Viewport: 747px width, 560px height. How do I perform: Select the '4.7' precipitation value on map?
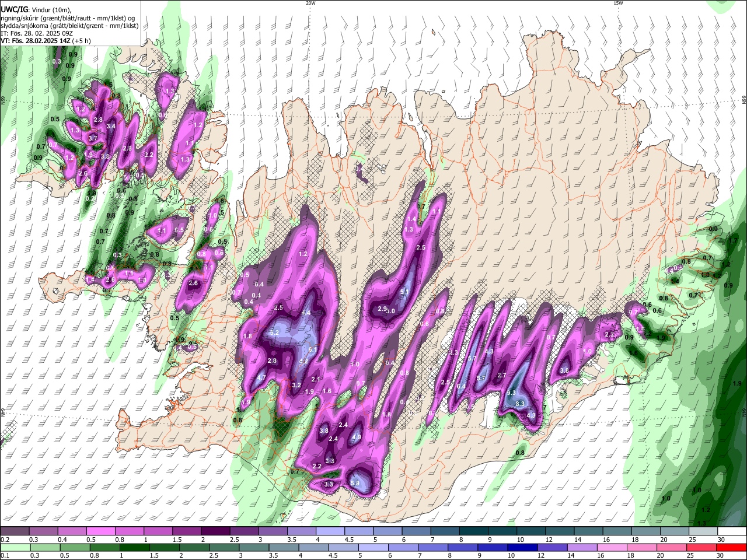[261, 378]
